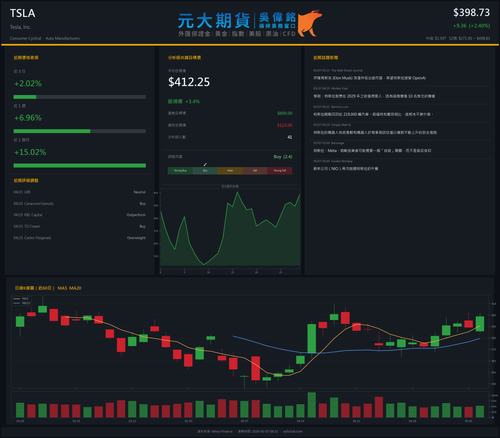Click the progress bar under +6.96%
Screen dimensions: 500x438
[x=80, y=131]
